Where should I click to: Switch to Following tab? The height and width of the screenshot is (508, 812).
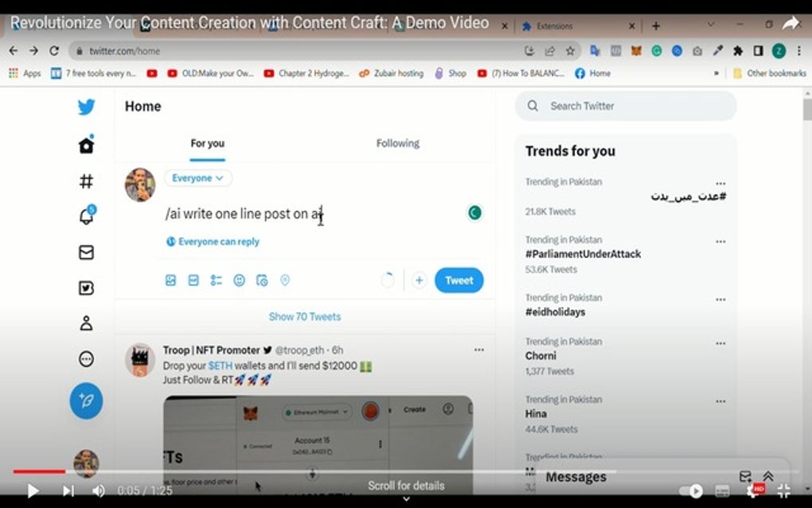[398, 143]
